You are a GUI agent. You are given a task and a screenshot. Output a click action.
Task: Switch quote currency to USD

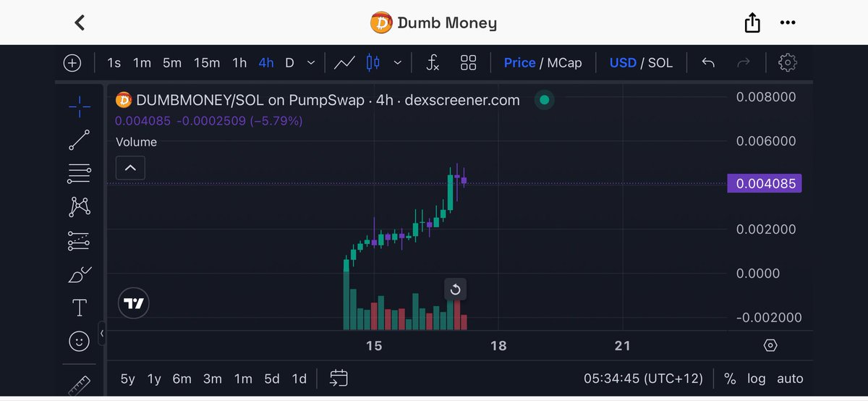click(623, 63)
